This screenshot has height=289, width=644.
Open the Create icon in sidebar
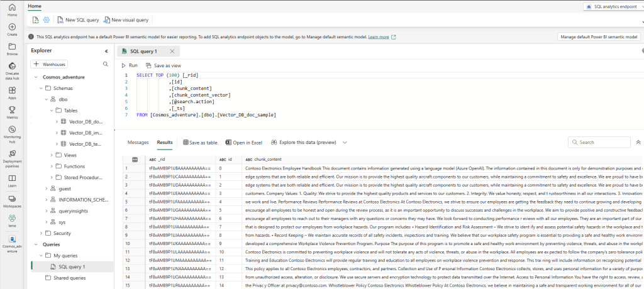tap(12, 30)
